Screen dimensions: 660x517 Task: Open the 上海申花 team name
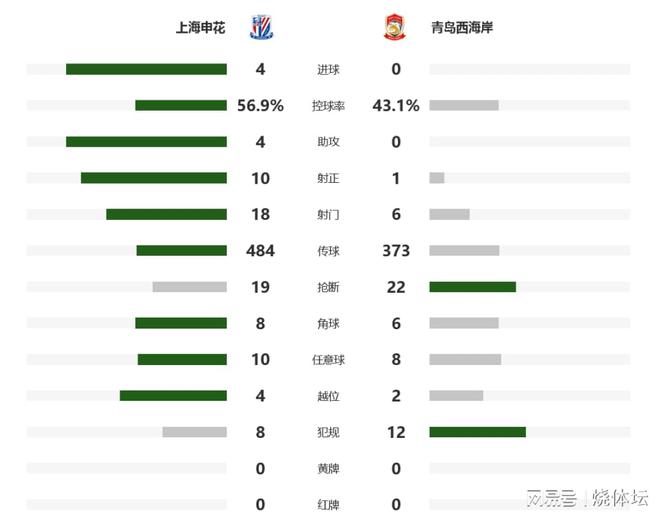[200, 28]
